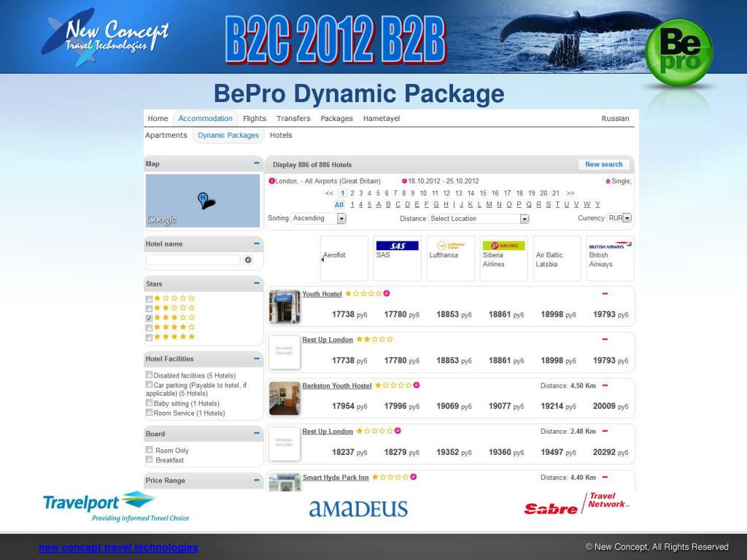The width and height of the screenshot is (747, 560).
Task: Click the pink info icon beside Youth Hostel
Action: [x=387, y=293]
